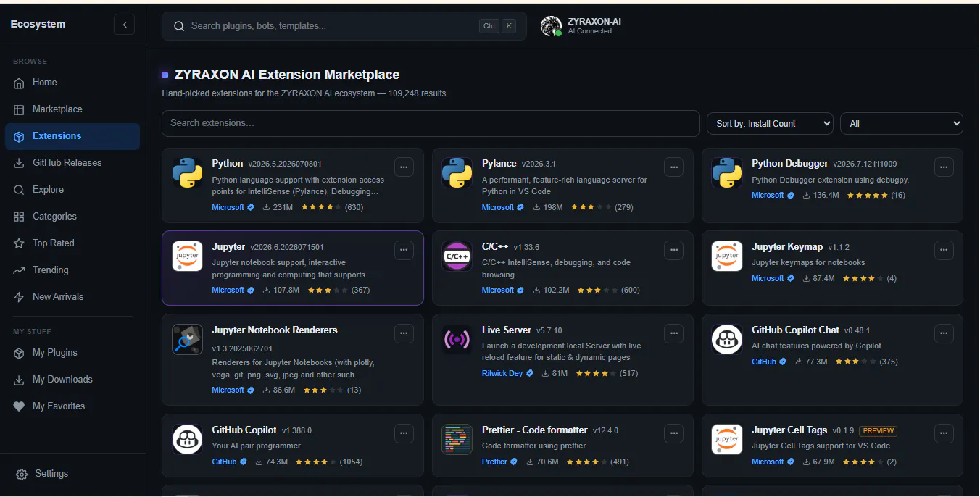The image size is (980, 497).
Task: Open the Sort by Install Count dropdown
Action: click(x=770, y=124)
